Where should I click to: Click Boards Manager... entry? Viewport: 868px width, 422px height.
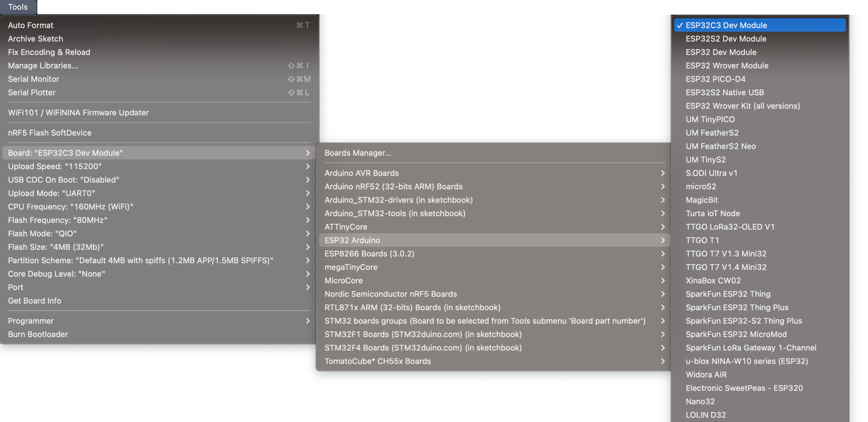point(358,153)
